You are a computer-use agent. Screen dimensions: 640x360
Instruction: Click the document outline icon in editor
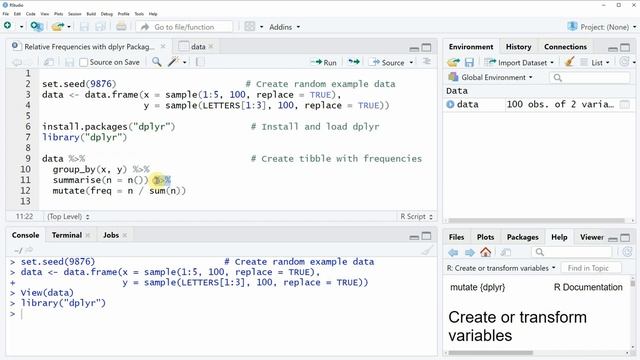(x=427, y=62)
